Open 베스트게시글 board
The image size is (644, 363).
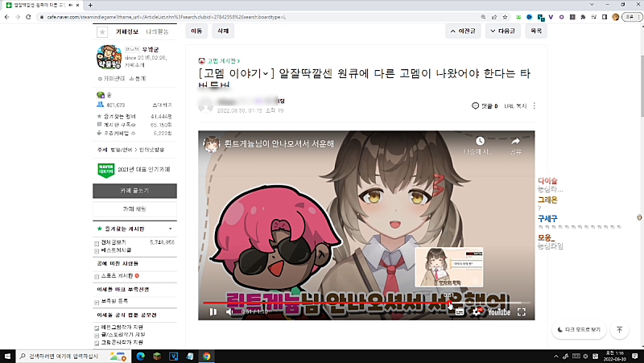[x=116, y=250]
